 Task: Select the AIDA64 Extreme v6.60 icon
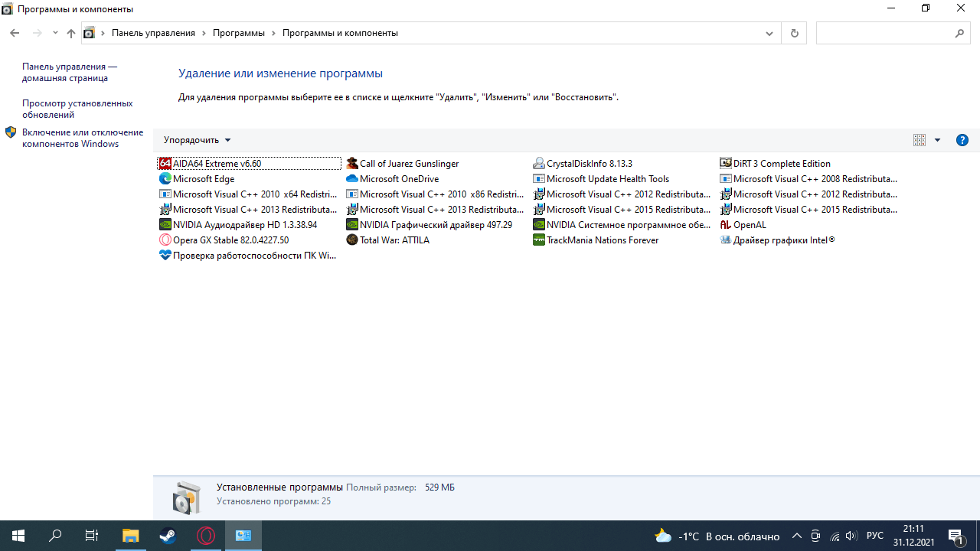coord(165,163)
